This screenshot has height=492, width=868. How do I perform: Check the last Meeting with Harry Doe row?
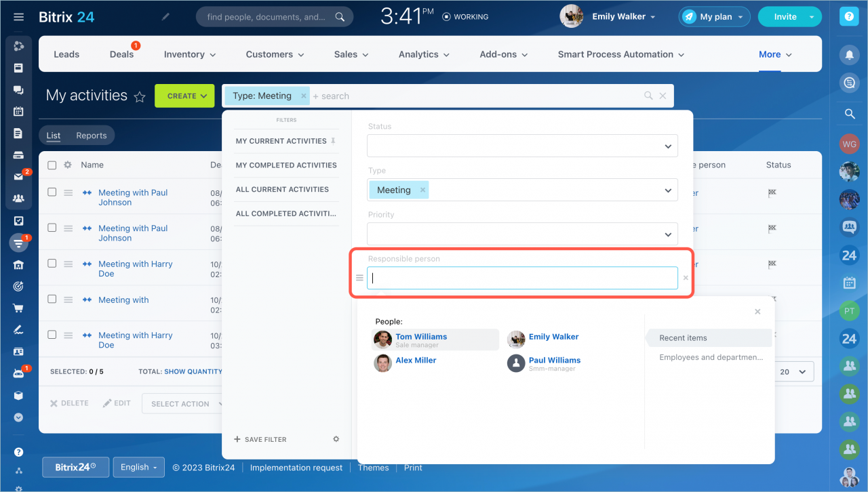(x=52, y=335)
